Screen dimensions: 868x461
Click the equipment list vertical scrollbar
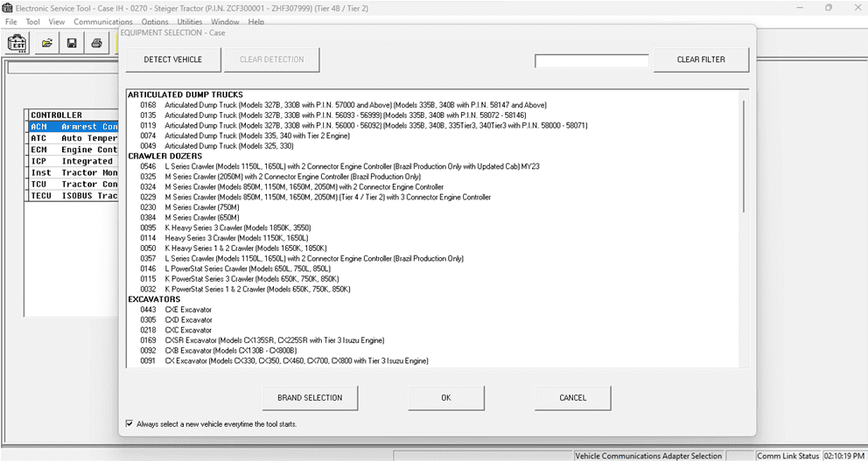(744, 156)
